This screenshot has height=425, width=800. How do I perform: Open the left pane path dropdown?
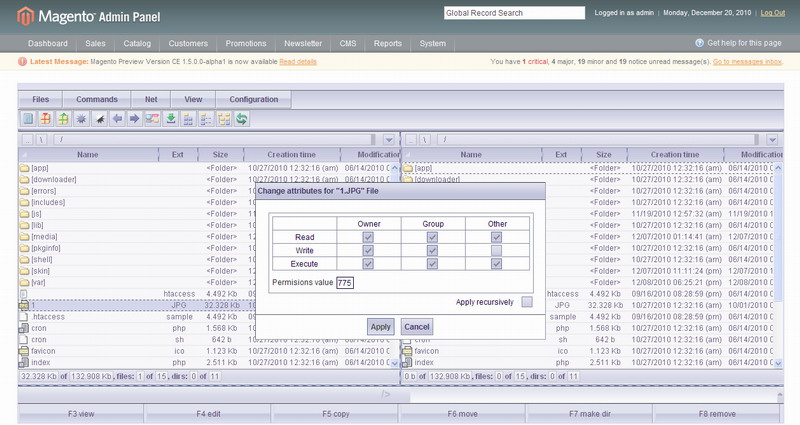(389, 139)
